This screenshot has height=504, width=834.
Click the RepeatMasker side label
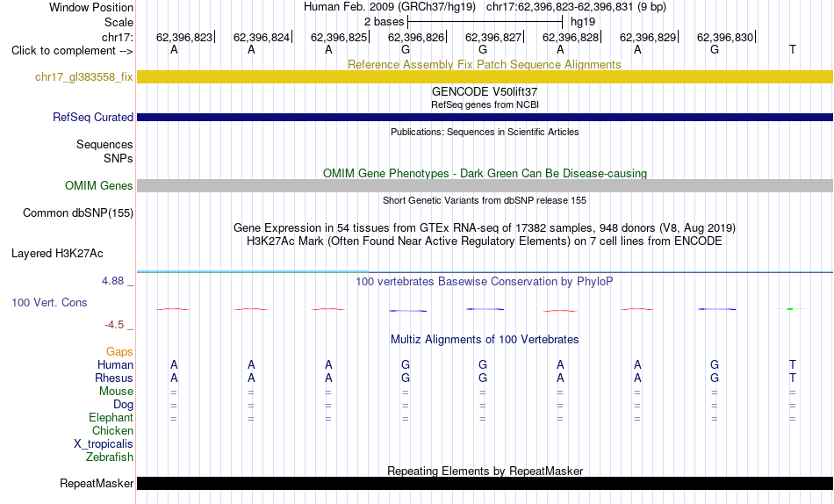point(97,483)
